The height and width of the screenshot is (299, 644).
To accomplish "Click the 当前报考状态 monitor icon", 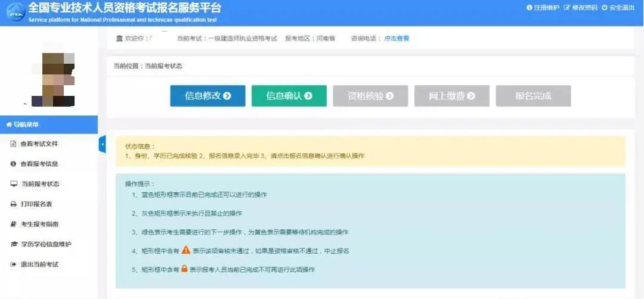I will pyautogui.click(x=13, y=184).
